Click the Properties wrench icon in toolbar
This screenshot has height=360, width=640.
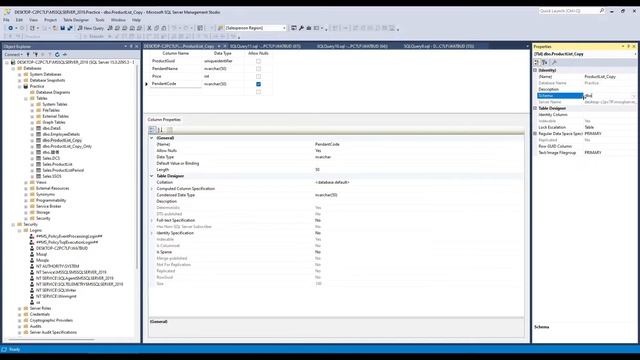click(x=301, y=28)
